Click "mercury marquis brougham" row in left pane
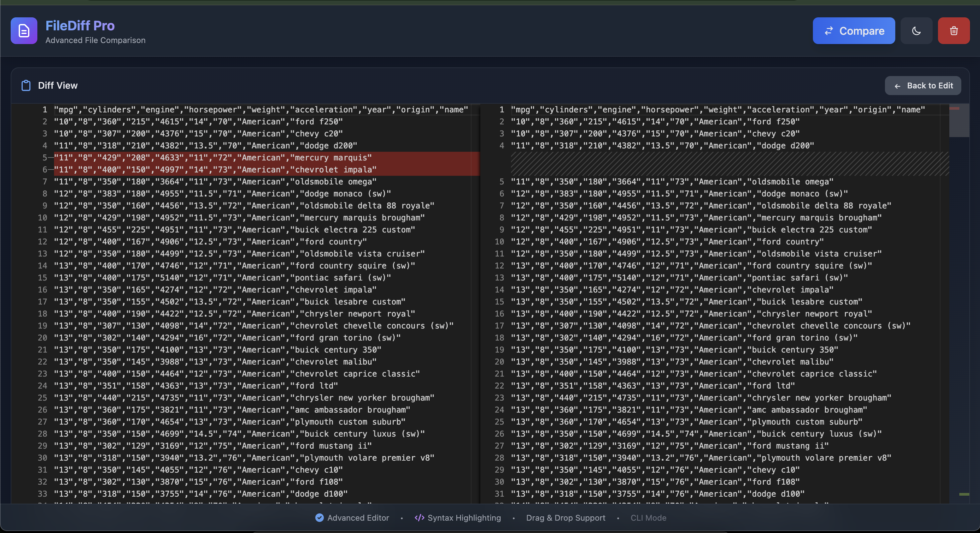The image size is (980, 533). pyautogui.click(x=239, y=217)
